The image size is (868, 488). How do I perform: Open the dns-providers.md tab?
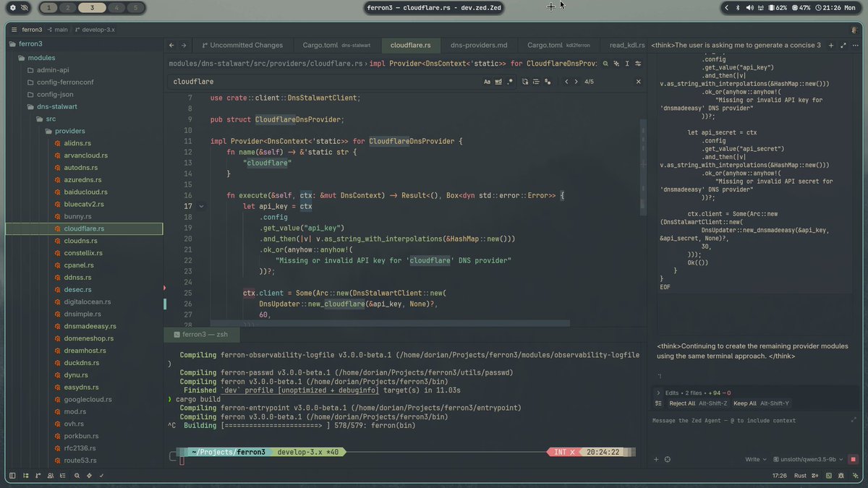479,45
